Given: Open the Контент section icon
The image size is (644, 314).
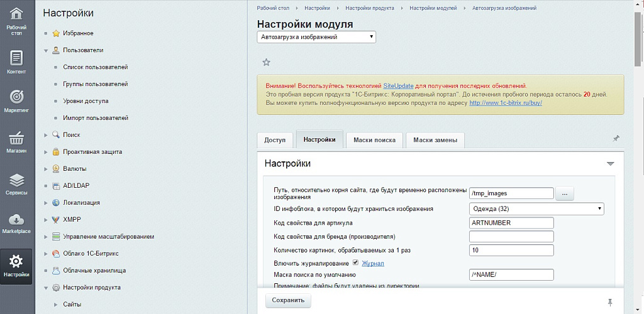Looking at the screenshot, I should 16,63.
